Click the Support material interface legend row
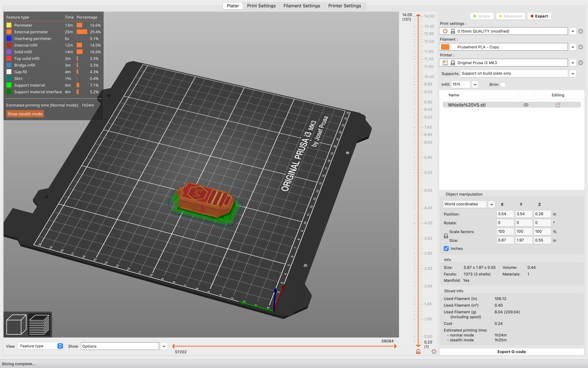The height and width of the screenshot is (368, 588). click(x=53, y=92)
